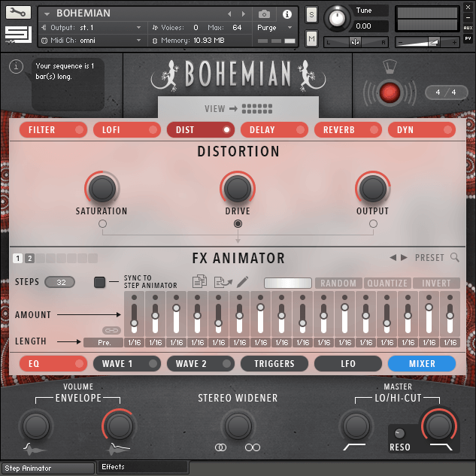Viewport: 476px width, 476px height.
Task: Click the preset search magnifier icon
Action: (455, 258)
